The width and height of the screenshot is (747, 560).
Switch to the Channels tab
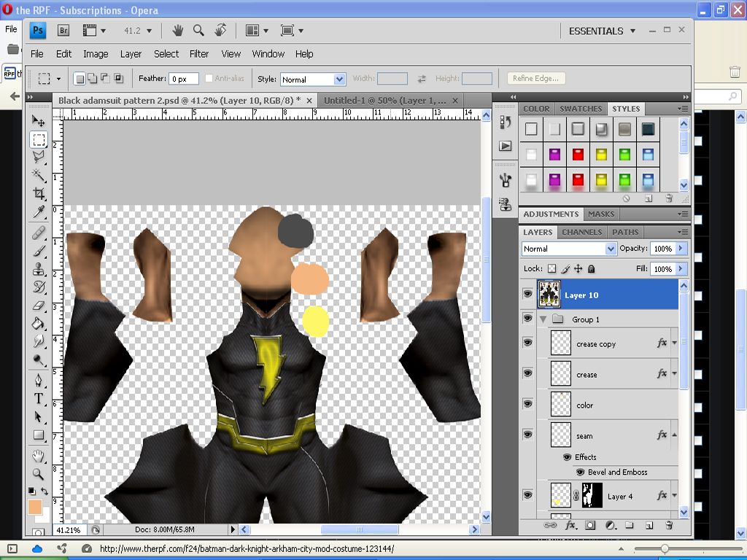coord(581,232)
